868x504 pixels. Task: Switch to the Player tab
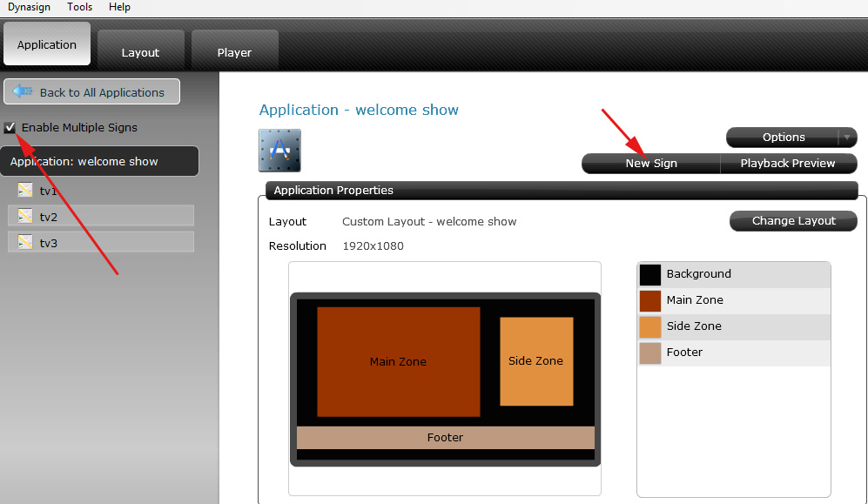[x=234, y=52]
